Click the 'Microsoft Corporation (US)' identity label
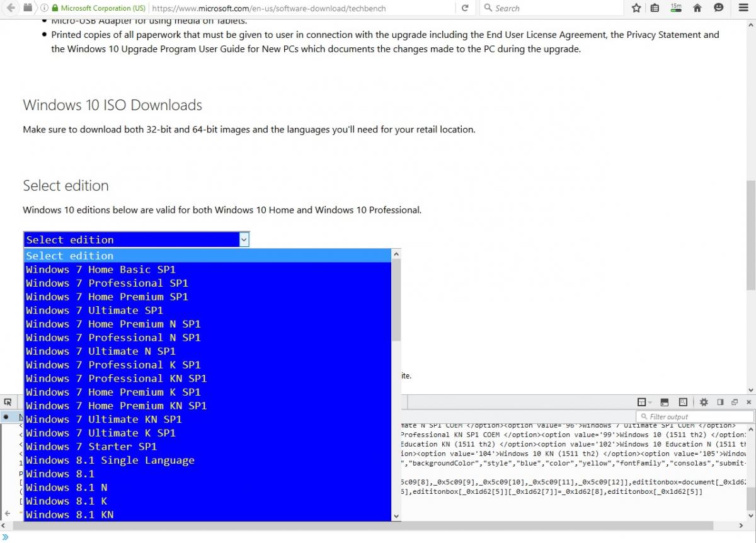This screenshot has height=543, width=756. (103, 8)
